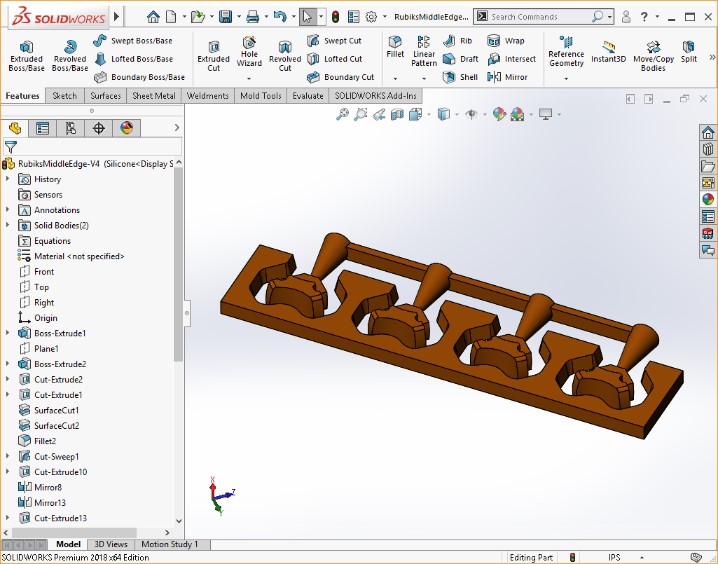Open the 3D Views tab
Screen dimensions: 718x564
(111, 544)
